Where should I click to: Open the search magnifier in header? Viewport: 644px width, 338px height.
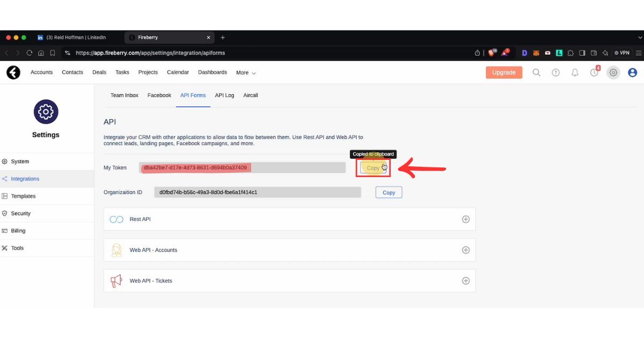point(536,72)
